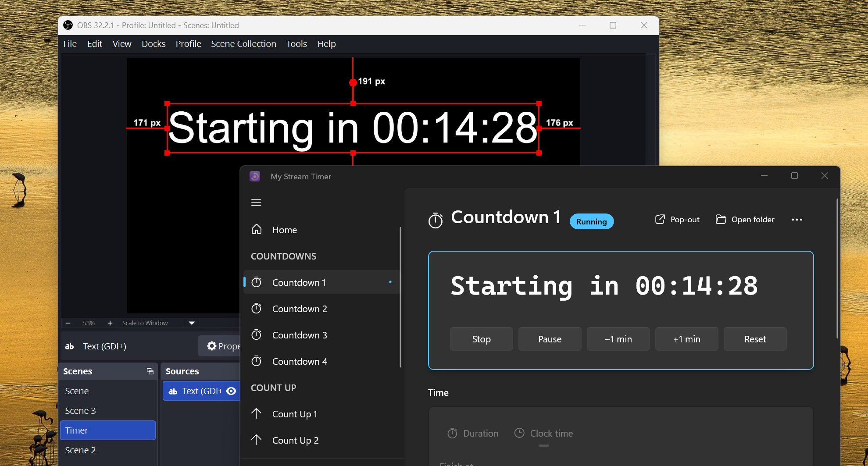
Task: Add one minute to the countdown
Action: (x=686, y=339)
